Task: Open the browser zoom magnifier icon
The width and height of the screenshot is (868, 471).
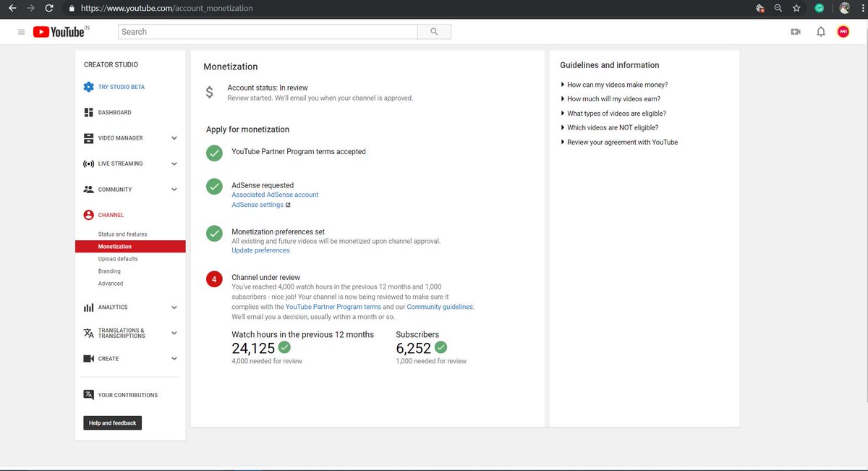Action: (778, 9)
